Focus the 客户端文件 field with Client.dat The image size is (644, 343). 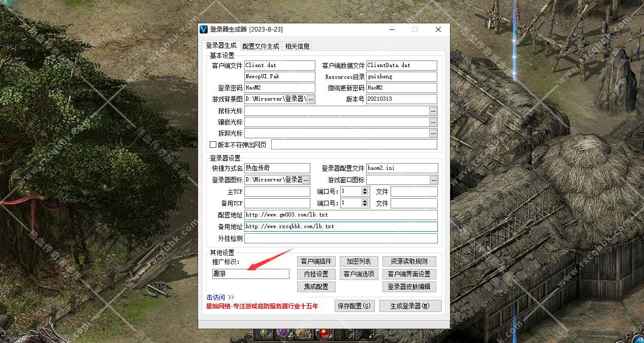[280, 66]
